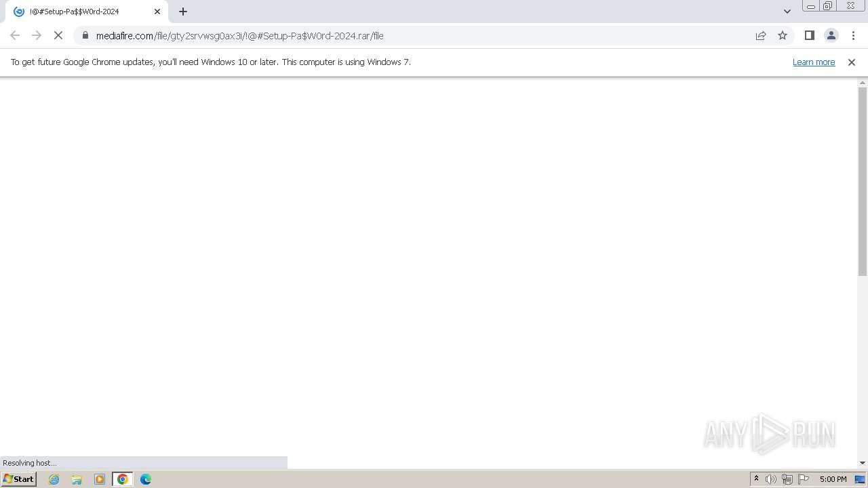Restore down the Chrome window
This screenshot has width=868, height=488.
827,6
